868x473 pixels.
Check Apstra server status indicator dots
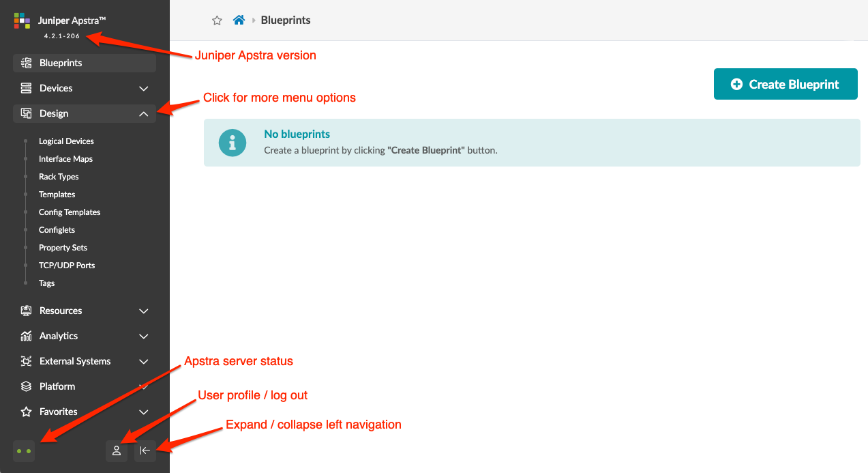[x=24, y=451]
